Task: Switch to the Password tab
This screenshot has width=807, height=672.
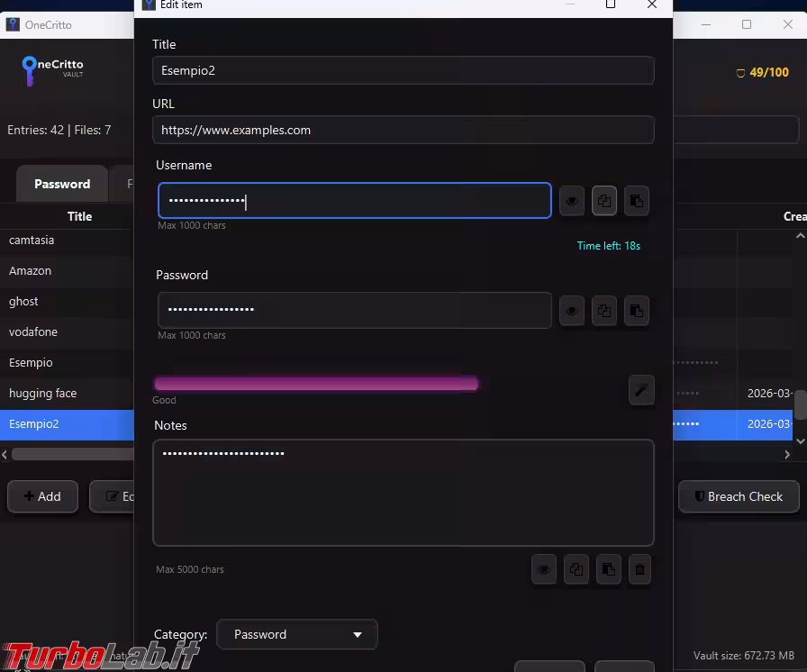Action: pyautogui.click(x=62, y=184)
